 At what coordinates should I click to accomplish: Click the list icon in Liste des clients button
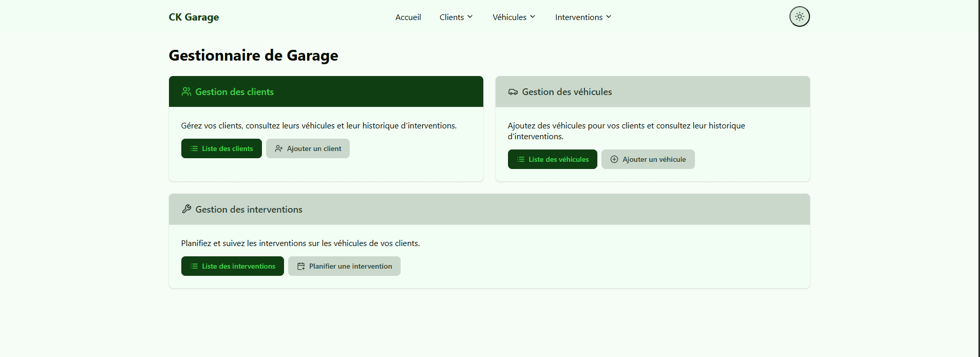[194, 148]
